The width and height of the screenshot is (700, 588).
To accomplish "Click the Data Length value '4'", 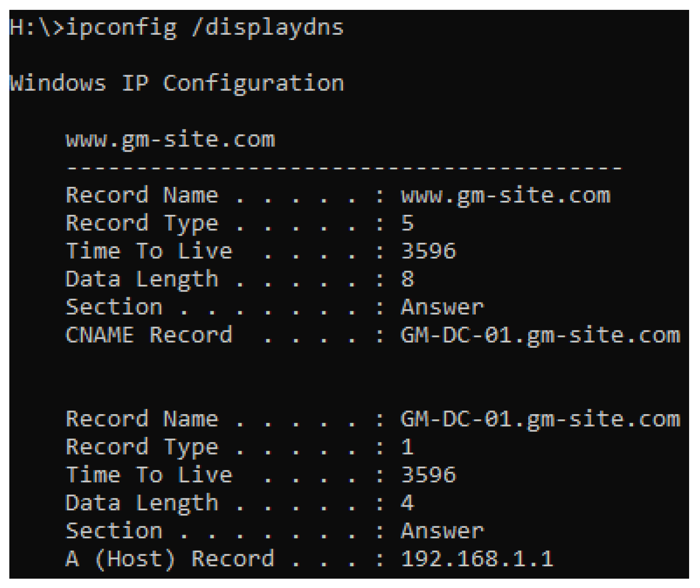I will click(407, 503).
